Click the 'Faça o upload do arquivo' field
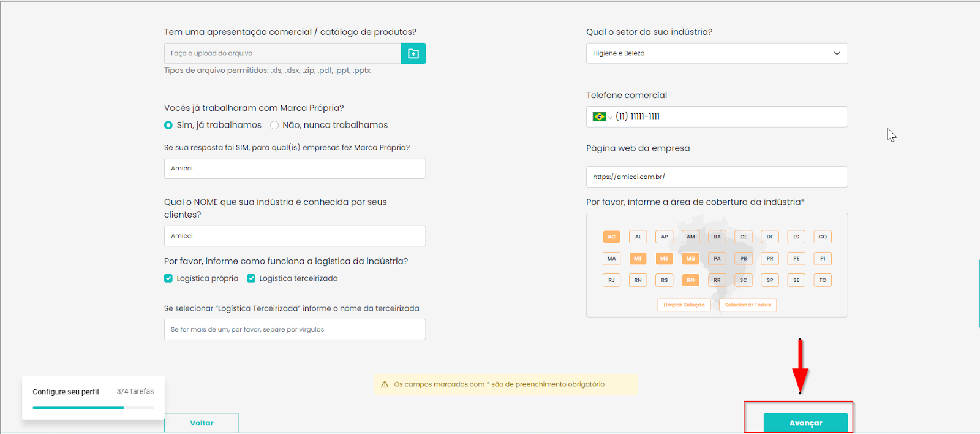Viewport: 980px width, 434px height. click(282, 53)
